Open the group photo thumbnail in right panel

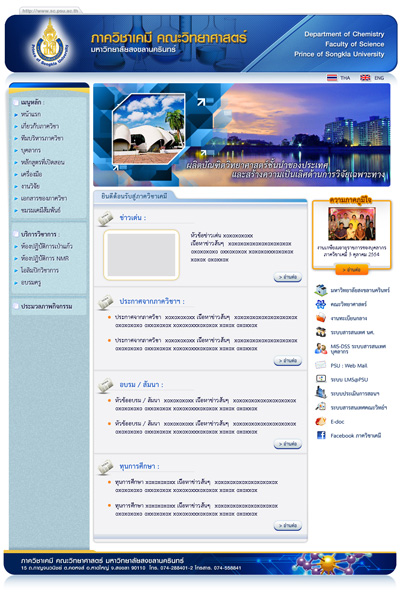352,224
